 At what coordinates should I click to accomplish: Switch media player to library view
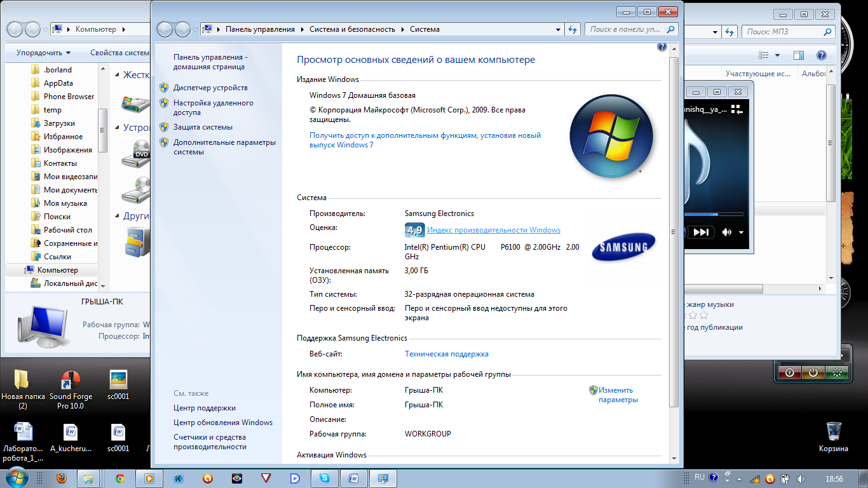[x=737, y=110]
